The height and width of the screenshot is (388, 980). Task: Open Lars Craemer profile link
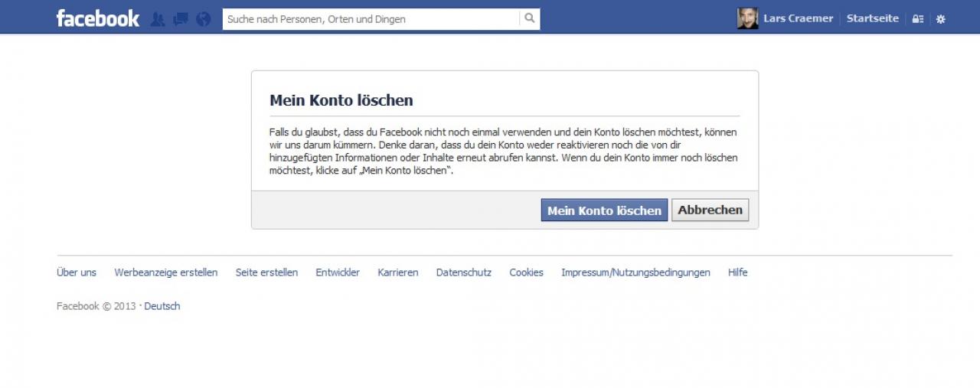pyautogui.click(x=798, y=18)
